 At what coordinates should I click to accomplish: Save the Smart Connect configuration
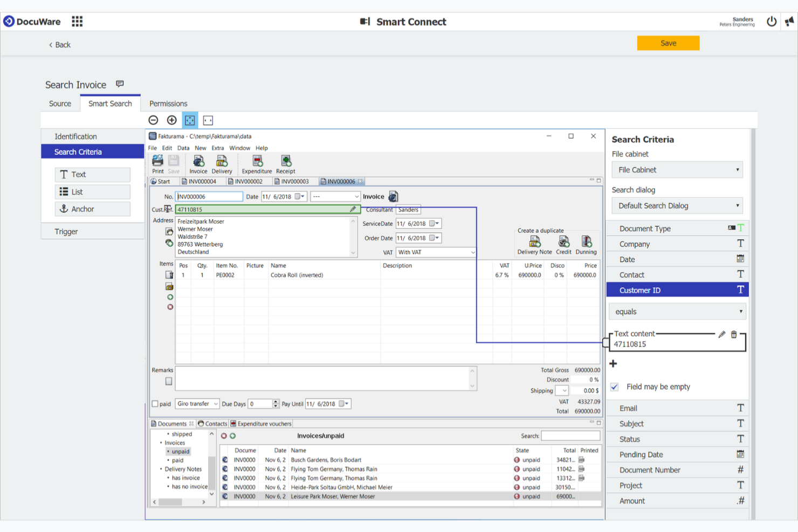668,43
